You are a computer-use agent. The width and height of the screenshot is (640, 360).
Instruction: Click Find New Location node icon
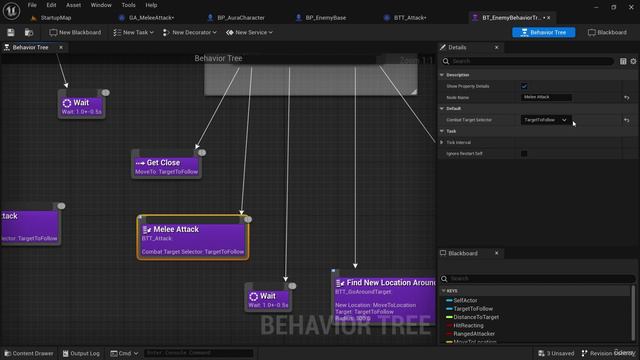340,283
